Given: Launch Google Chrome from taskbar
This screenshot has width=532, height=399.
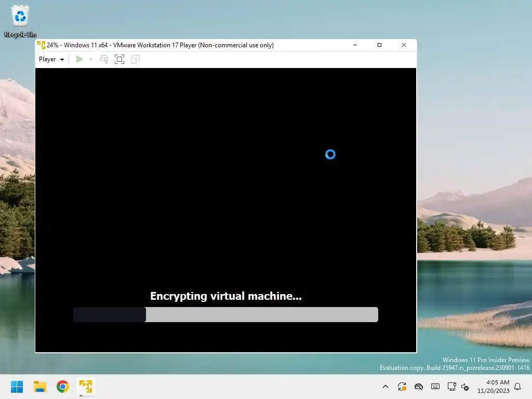Looking at the screenshot, I should [x=63, y=387].
